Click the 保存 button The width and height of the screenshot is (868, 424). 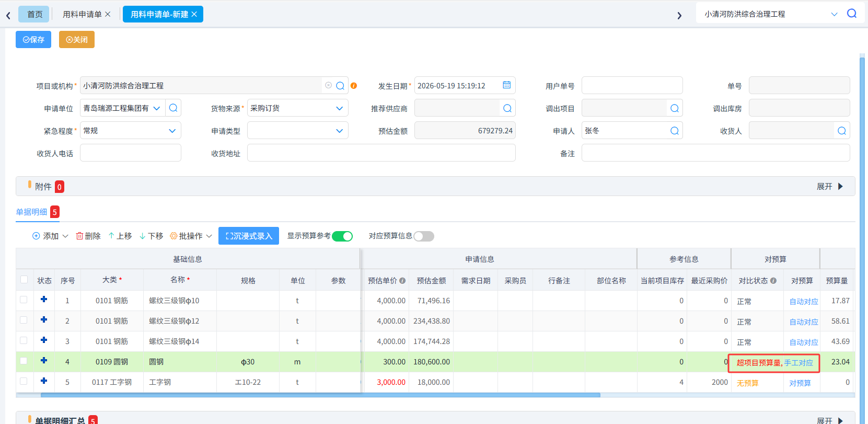[33, 40]
